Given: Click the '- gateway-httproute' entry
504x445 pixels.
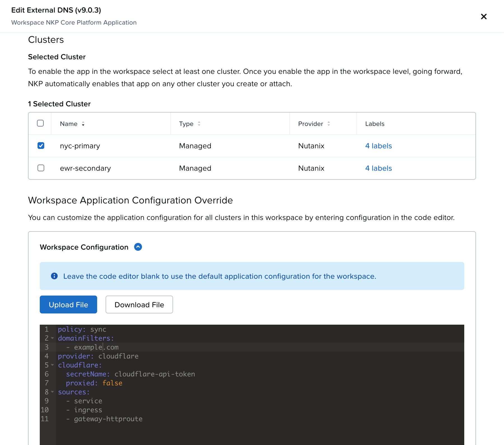Looking at the screenshot, I should 104,419.
